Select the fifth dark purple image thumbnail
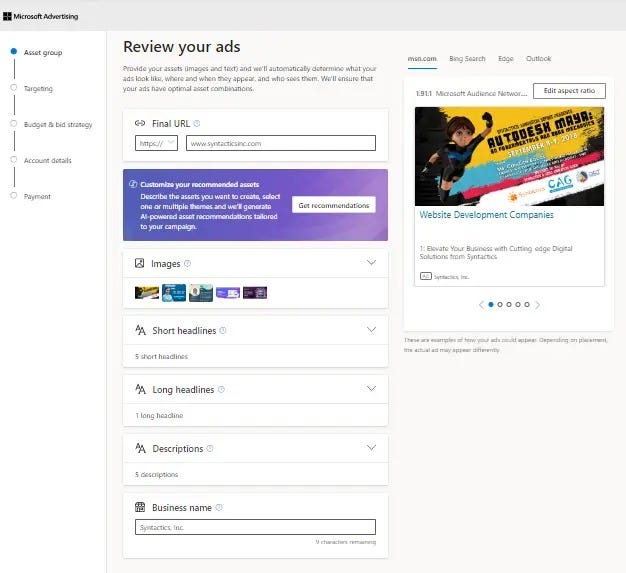 pos(255,293)
